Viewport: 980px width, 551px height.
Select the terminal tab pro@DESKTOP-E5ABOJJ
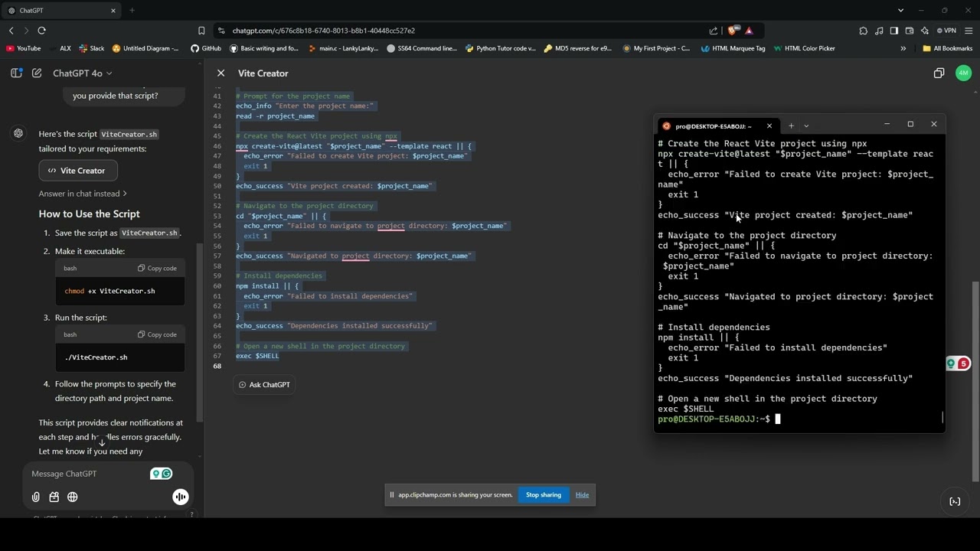coord(712,126)
